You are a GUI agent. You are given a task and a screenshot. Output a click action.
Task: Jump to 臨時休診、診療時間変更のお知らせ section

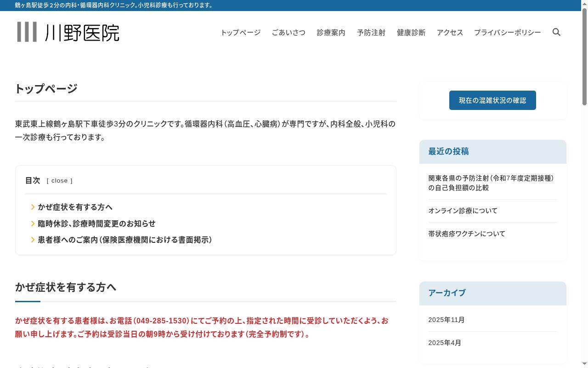coord(97,224)
